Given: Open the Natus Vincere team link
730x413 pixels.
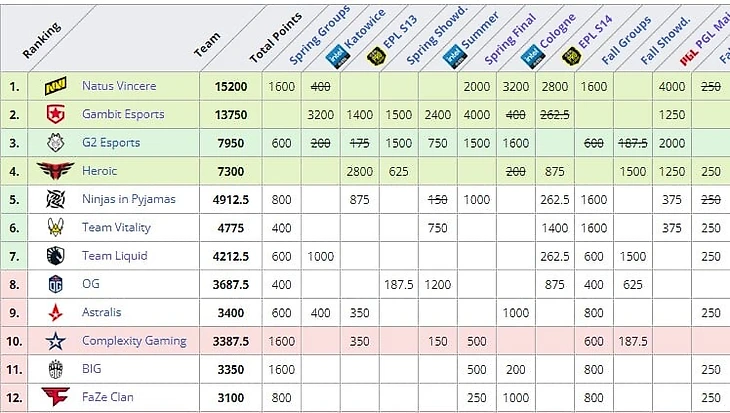Looking at the screenshot, I should click(119, 86).
